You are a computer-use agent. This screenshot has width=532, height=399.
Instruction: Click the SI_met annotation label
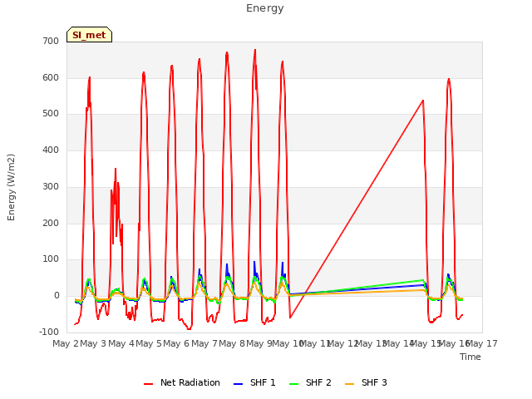(x=89, y=35)
